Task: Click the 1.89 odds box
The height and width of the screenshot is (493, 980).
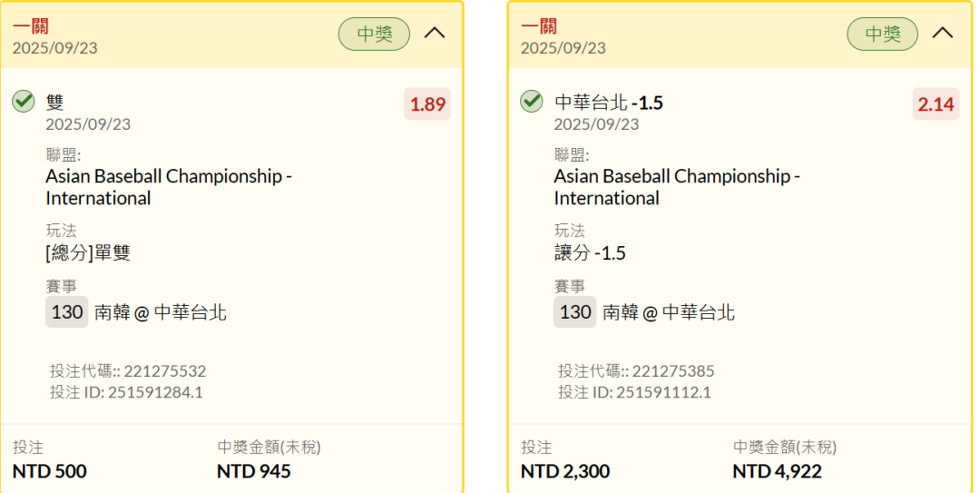Action: [x=427, y=104]
